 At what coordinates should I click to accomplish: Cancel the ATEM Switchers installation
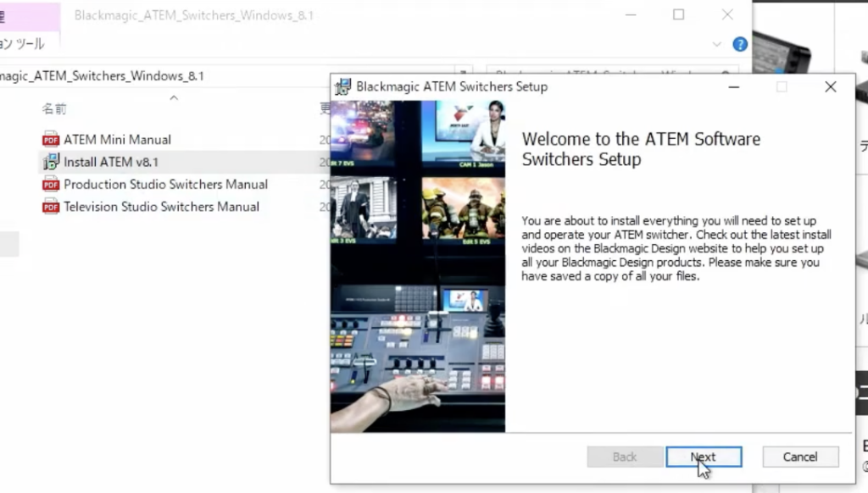[x=799, y=457]
